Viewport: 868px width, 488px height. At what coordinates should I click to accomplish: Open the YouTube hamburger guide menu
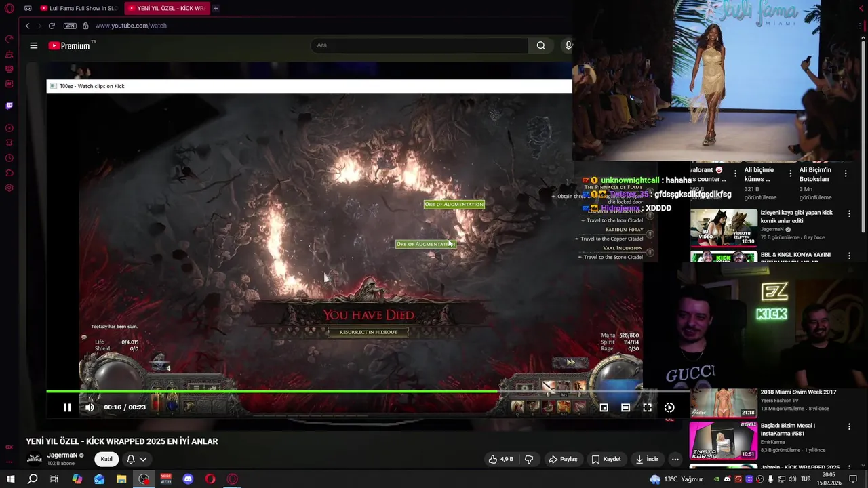(33, 45)
